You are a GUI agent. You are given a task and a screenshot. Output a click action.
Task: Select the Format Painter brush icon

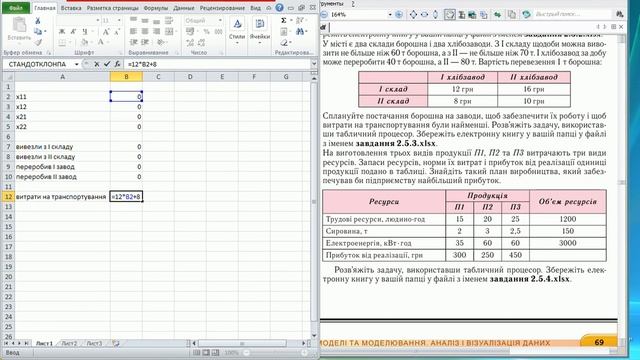tap(38, 42)
